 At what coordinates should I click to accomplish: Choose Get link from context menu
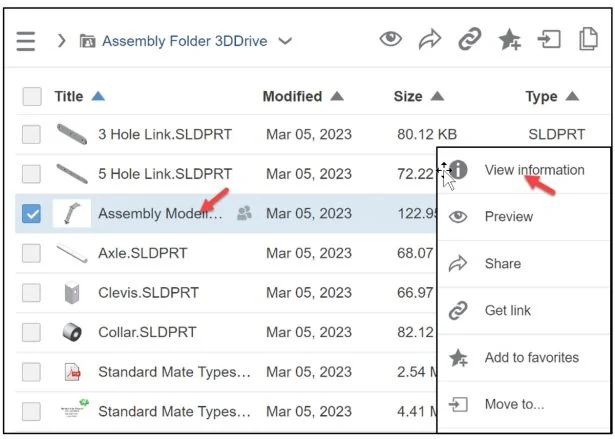[x=507, y=311]
